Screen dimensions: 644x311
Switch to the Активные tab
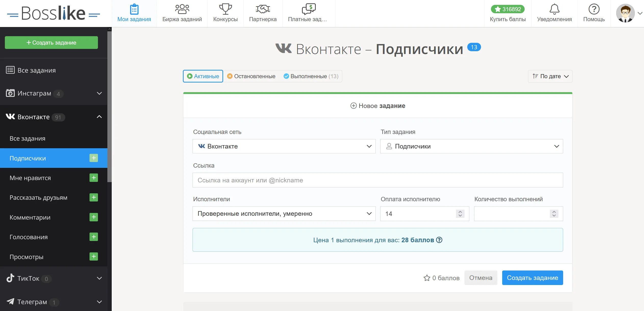coord(203,76)
